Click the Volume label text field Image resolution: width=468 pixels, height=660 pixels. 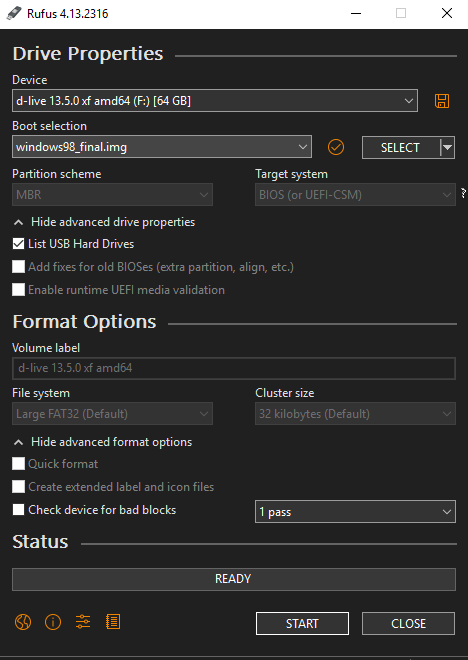click(x=234, y=368)
